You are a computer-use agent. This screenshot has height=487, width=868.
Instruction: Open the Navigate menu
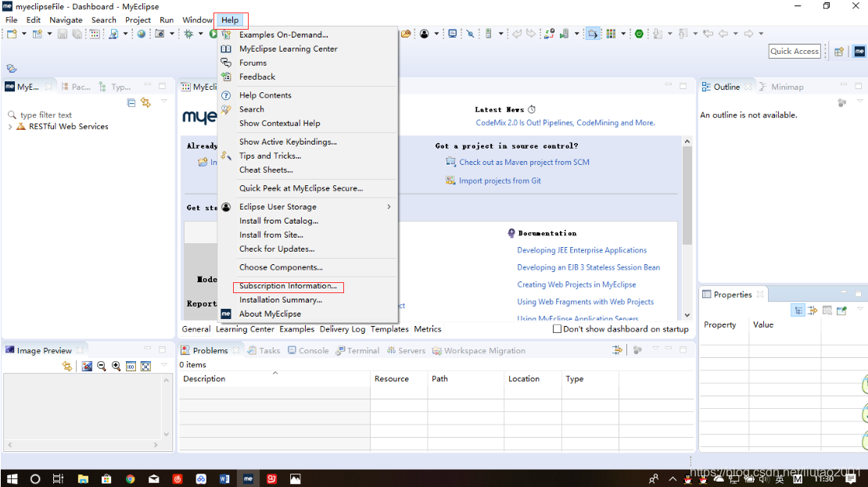pyautogui.click(x=66, y=20)
